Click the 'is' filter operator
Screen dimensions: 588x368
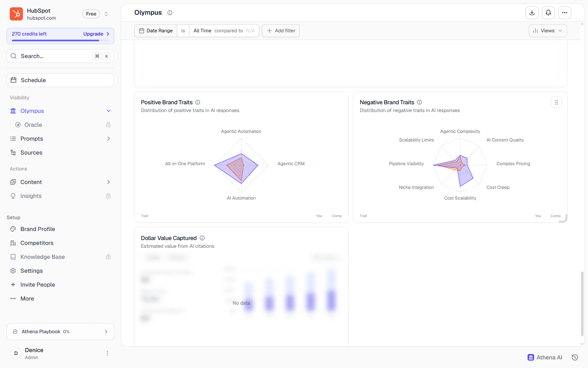(183, 31)
